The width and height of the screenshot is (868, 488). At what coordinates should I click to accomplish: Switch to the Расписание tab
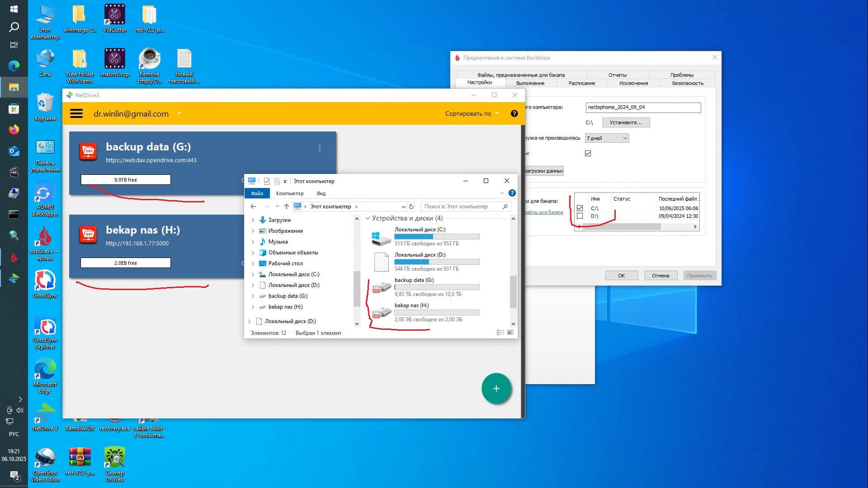tap(581, 83)
